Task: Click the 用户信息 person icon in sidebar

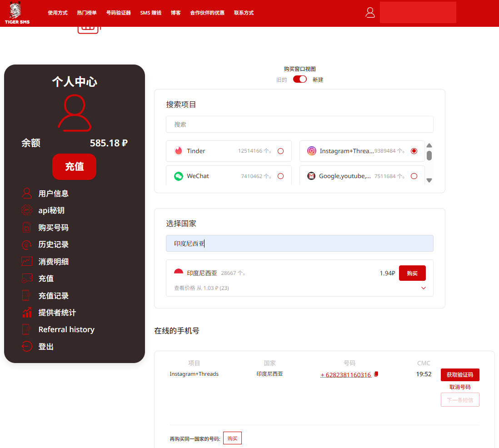Action: point(27,193)
